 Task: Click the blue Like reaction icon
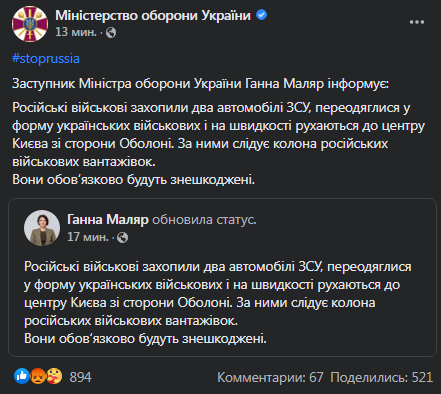[22, 376]
